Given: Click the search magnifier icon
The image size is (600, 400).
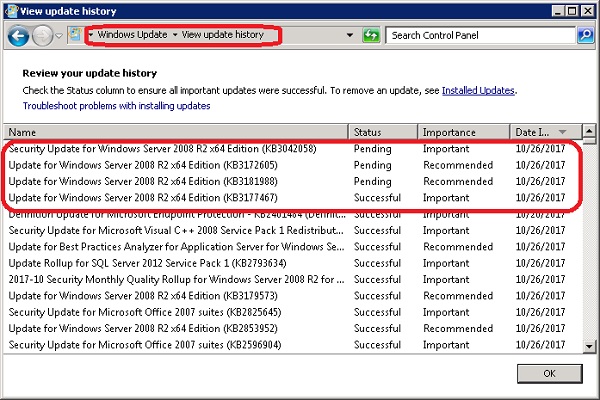Looking at the screenshot, I should tap(586, 35).
